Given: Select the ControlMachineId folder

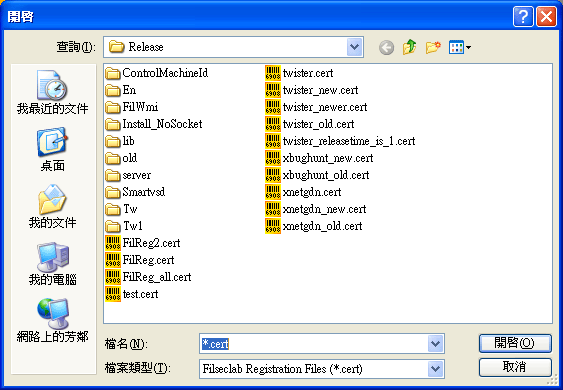Looking at the screenshot, I should click(157, 73).
